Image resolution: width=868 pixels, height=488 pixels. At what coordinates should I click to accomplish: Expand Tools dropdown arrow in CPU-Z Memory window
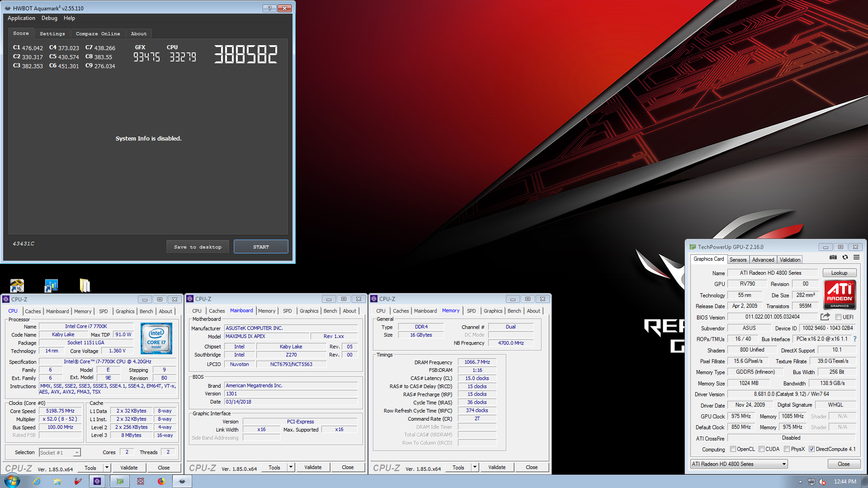(475, 467)
